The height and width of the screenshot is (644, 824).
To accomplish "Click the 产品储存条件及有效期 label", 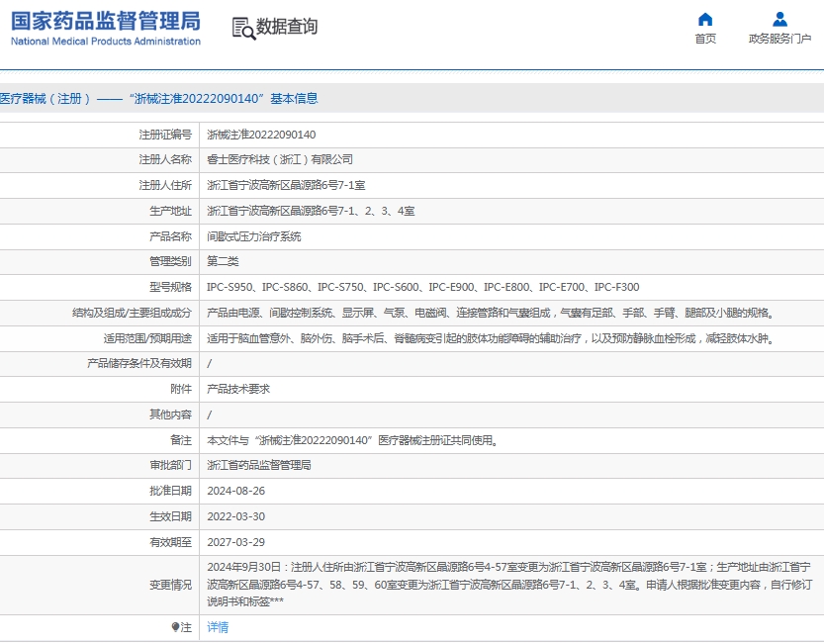I will (x=139, y=363).
